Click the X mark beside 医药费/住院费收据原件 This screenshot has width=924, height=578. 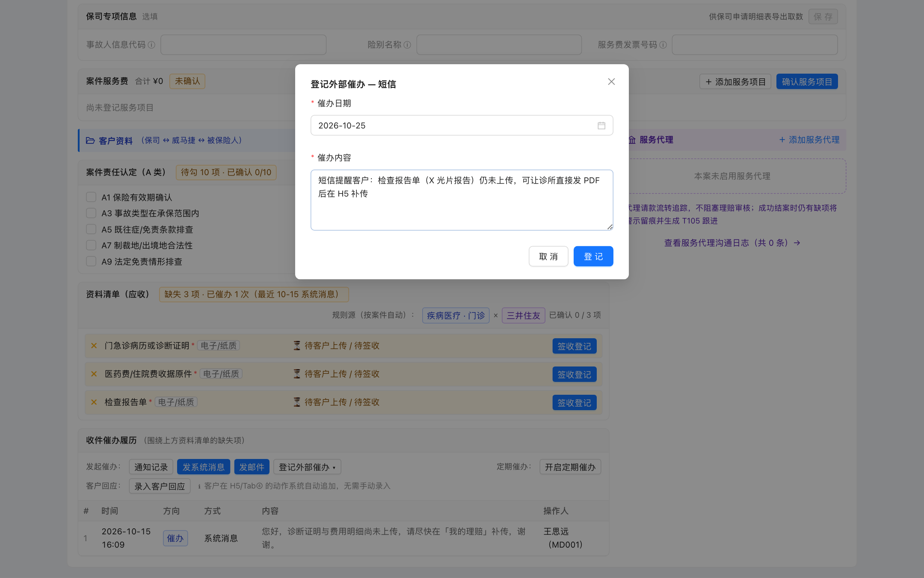(x=94, y=374)
